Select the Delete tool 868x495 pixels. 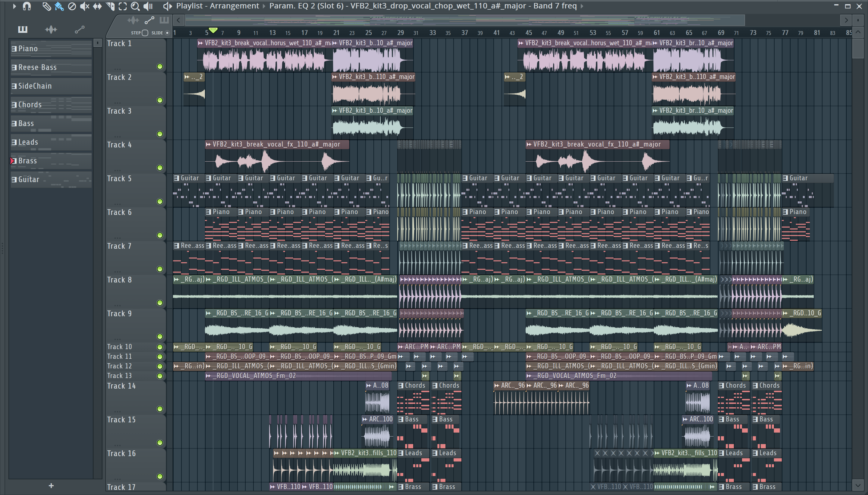(72, 6)
